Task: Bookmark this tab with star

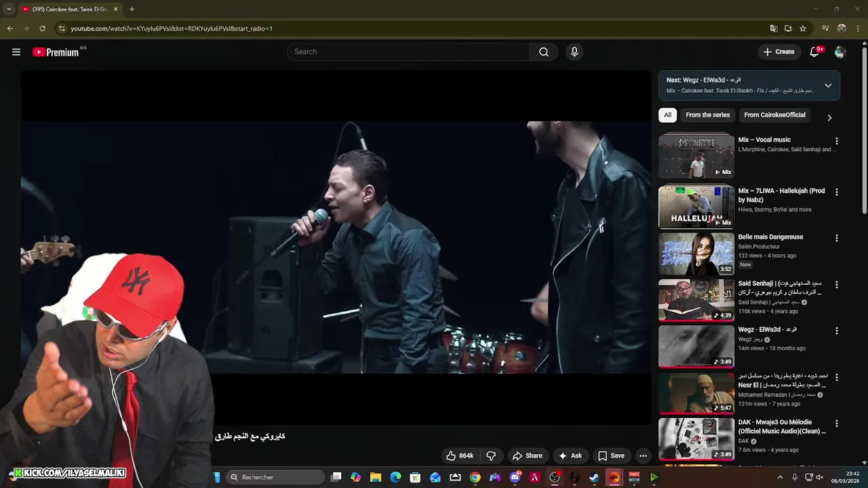Action: [803, 28]
